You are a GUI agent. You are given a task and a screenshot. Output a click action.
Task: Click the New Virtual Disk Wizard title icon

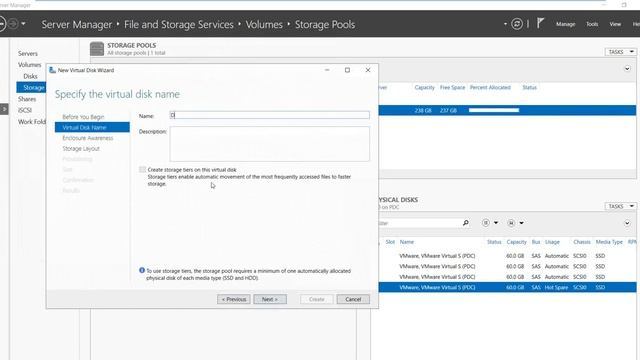click(x=52, y=70)
